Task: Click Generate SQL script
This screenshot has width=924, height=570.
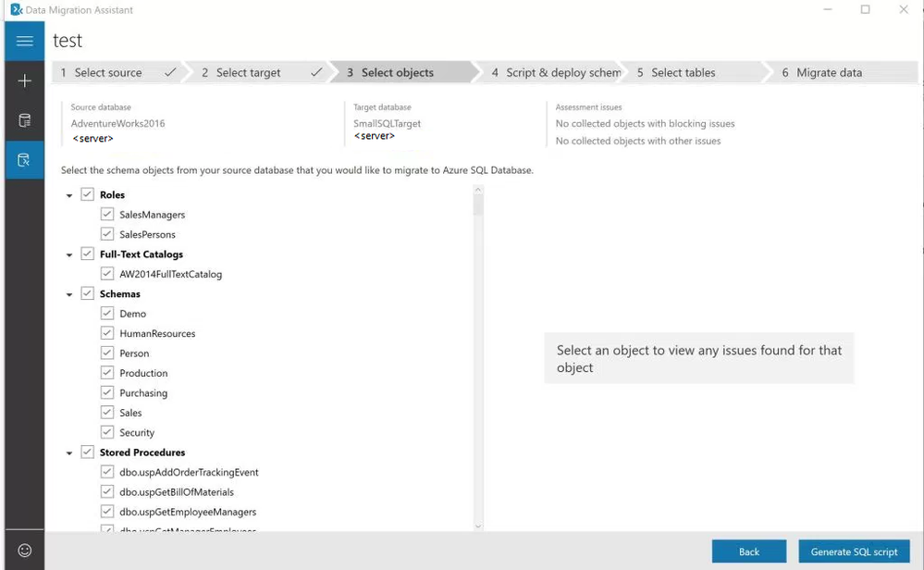Action: [854, 551]
